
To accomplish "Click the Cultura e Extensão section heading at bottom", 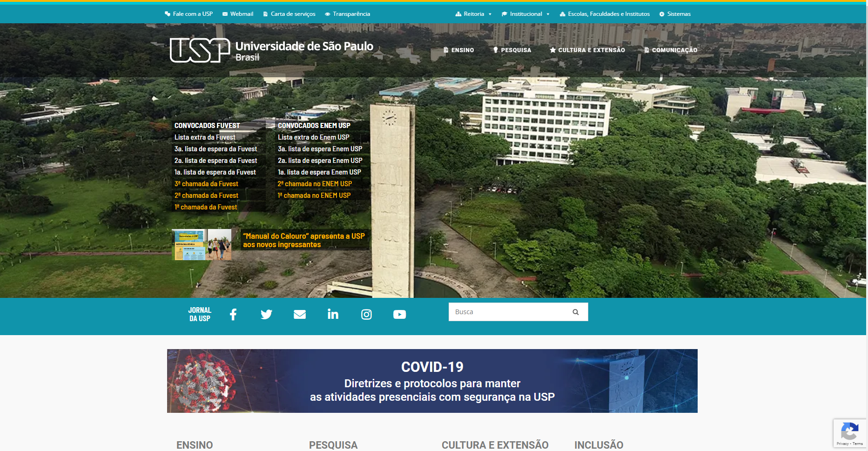I will 495,445.
